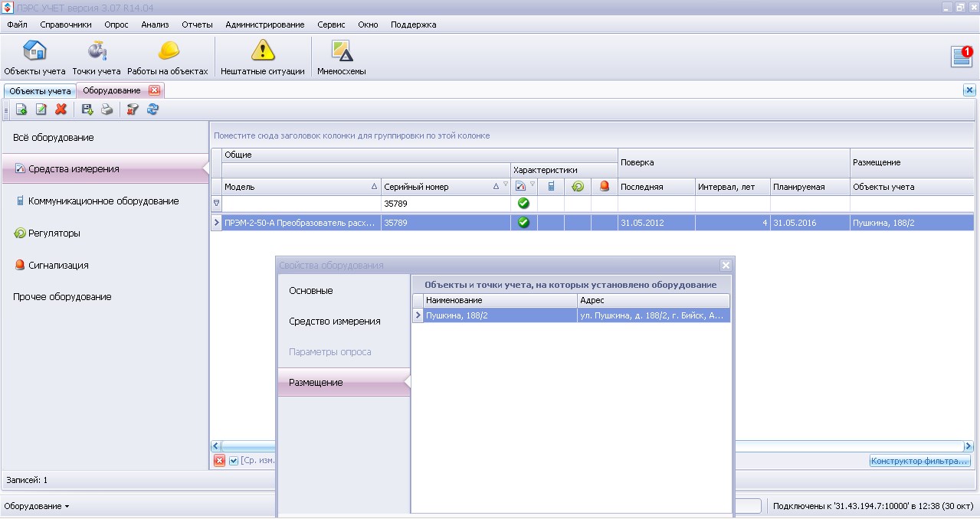Open Размещение section in dialog
Viewport: 980px width, 519px height.
point(344,382)
